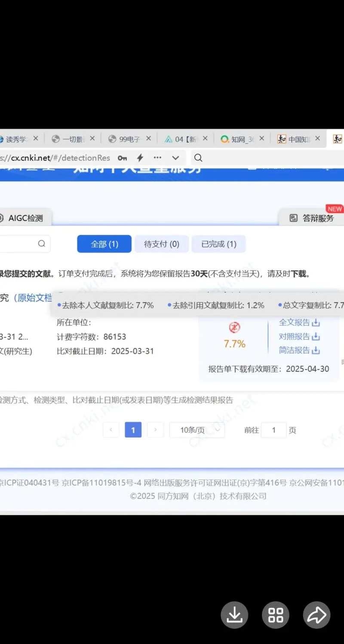Open the saved password key icon

pos(123,158)
